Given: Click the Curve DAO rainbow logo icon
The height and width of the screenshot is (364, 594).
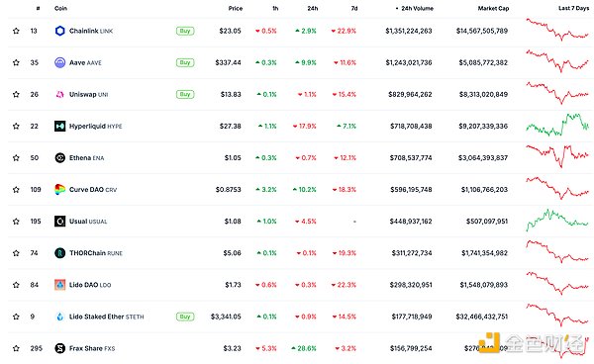Looking at the screenshot, I should tap(59, 189).
